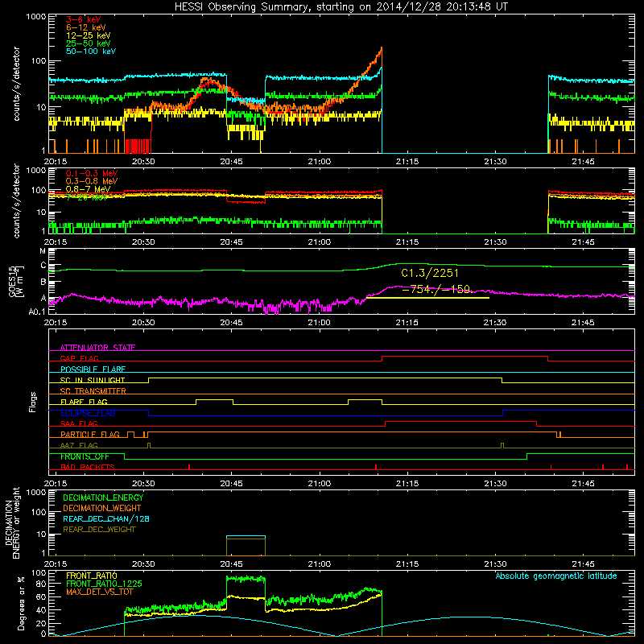Click the SC_IN_SUNLIGHT flag label
The height and width of the screenshot is (644, 644).
(93, 380)
